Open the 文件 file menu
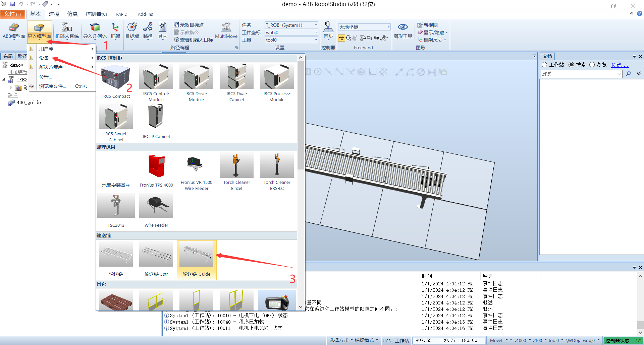Image resolution: width=644 pixels, height=345 pixels. 12,14
